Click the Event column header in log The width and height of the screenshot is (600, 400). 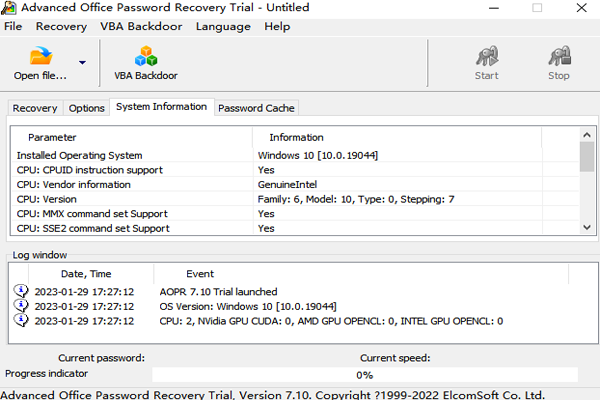tap(361, 274)
